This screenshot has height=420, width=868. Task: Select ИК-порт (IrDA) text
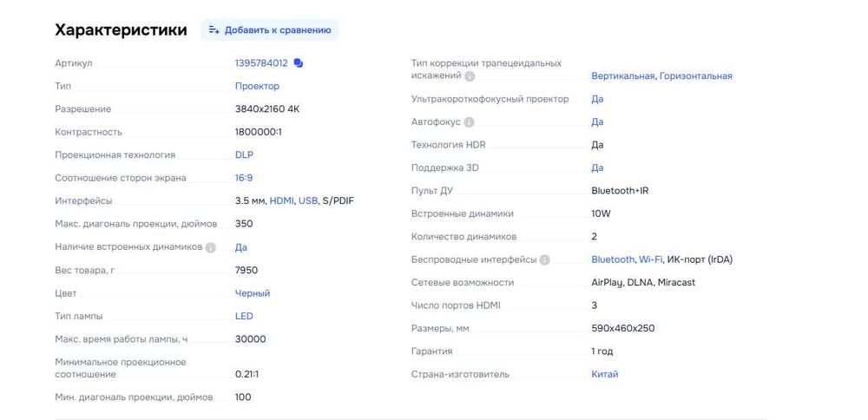(x=700, y=259)
